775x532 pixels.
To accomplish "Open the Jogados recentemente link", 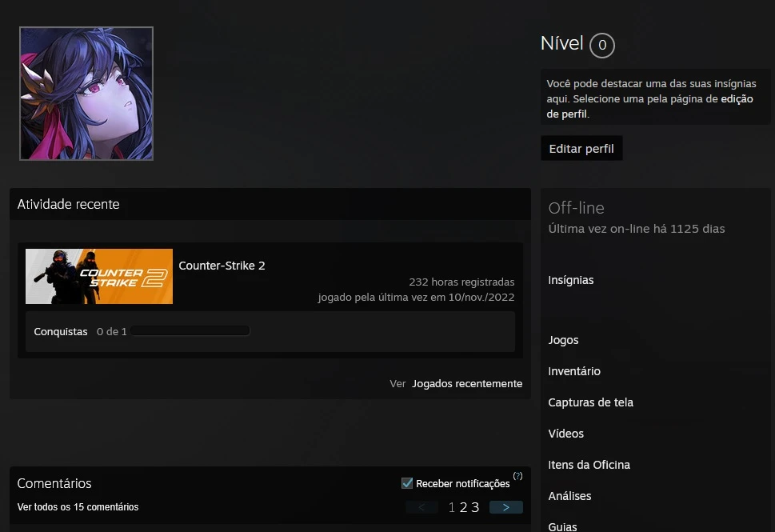I will 467,384.
